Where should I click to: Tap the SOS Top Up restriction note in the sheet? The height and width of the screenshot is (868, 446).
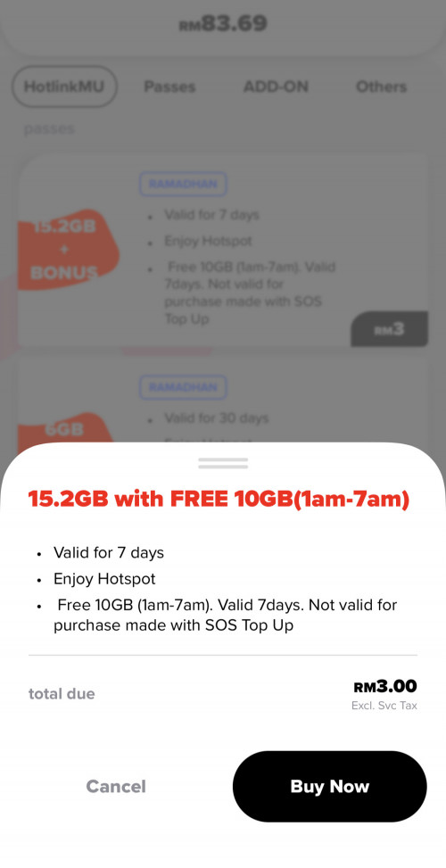225,615
